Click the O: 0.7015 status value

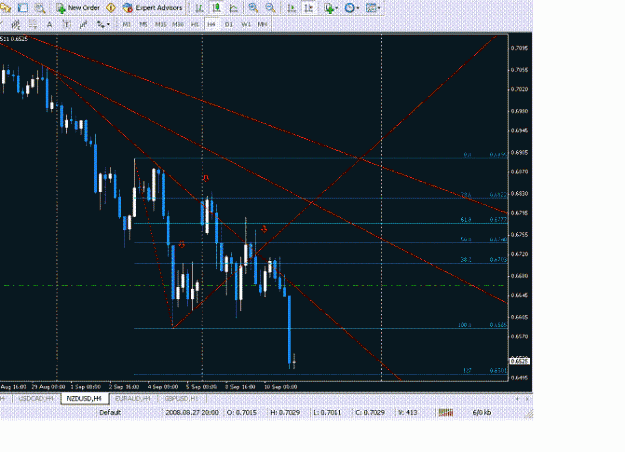(x=242, y=413)
